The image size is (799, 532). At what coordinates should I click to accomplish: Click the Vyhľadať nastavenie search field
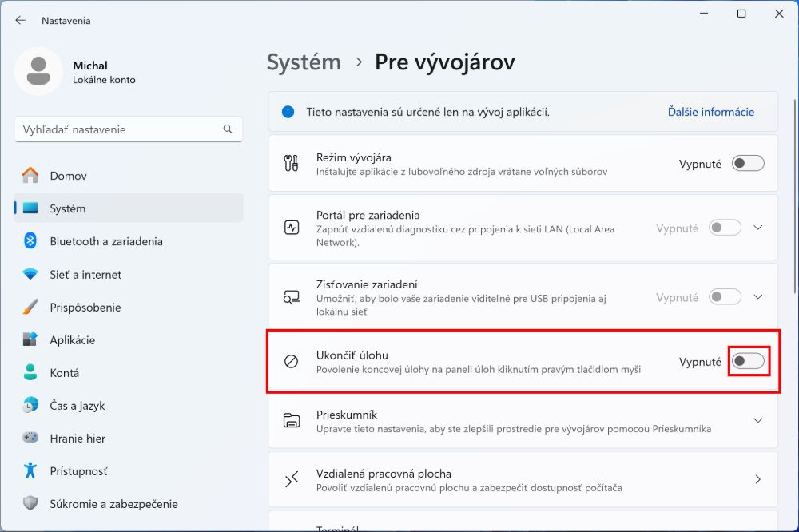coord(129,129)
